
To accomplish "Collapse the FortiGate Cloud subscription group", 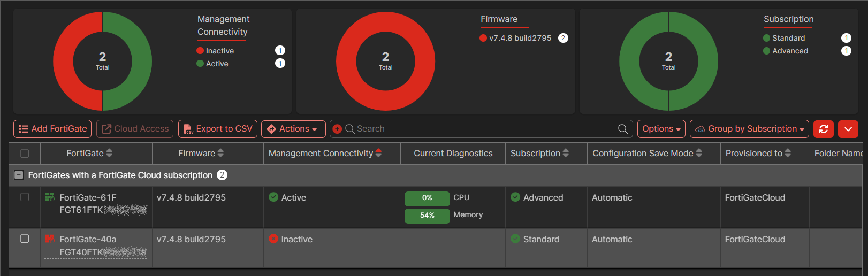I will click(19, 175).
